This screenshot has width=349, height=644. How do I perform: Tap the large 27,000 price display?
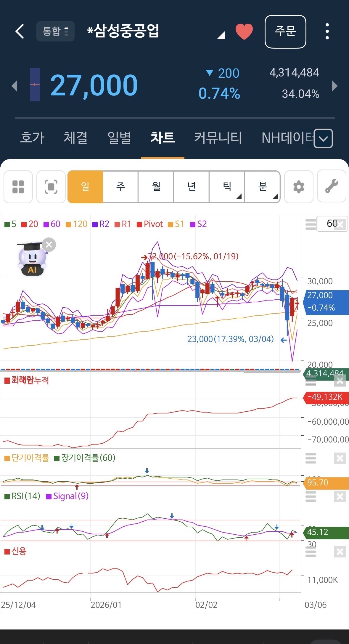[94, 86]
